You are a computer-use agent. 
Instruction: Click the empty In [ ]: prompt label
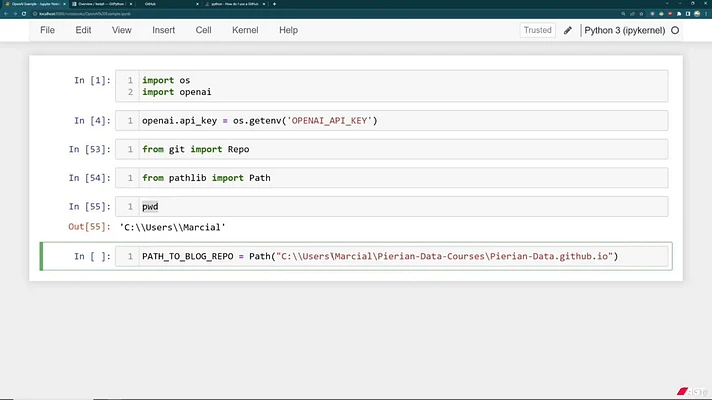tap(92, 257)
